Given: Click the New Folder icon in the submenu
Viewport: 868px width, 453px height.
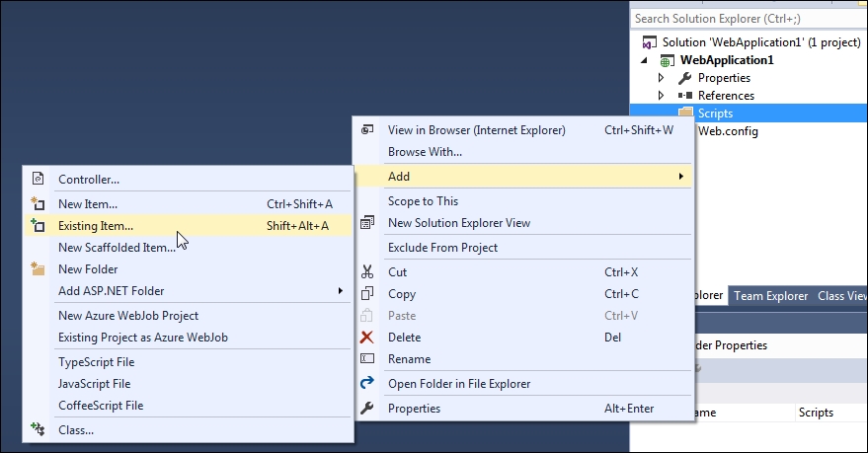Looking at the screenshot, I should (38, 268).
